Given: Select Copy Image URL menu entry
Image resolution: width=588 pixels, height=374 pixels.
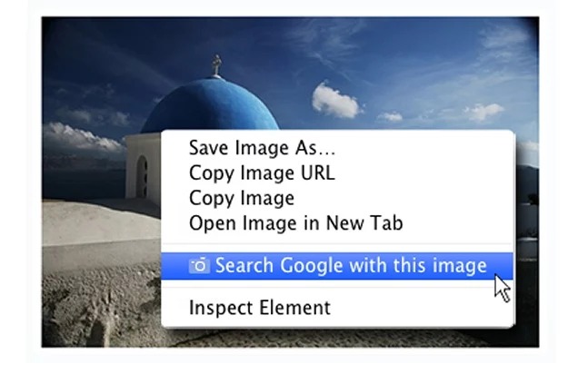Looking at the screenshot, I should (x=262, y=173).
